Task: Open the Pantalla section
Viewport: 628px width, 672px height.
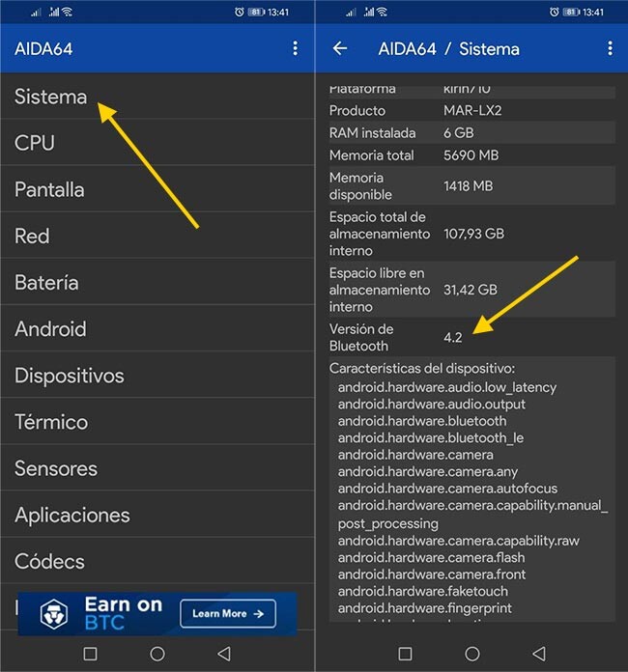Action: click(157, 189)
